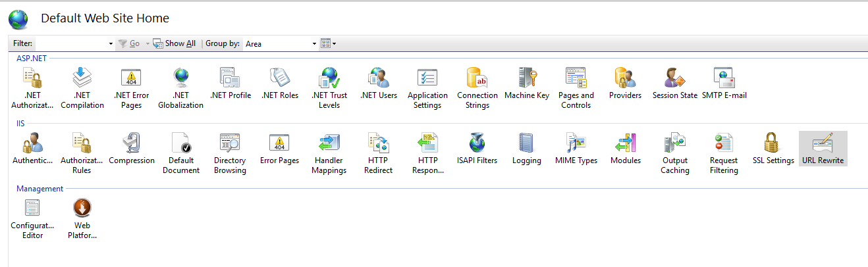This screenshot has height=267, width=868.
Task: Select the ISAPI Filters icon
Action: click(477, 143)
